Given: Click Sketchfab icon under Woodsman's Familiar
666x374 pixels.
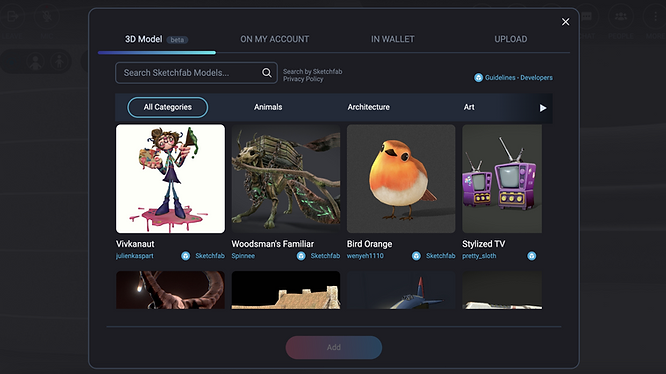Looking at the screenshot, I should click(301, 256).
